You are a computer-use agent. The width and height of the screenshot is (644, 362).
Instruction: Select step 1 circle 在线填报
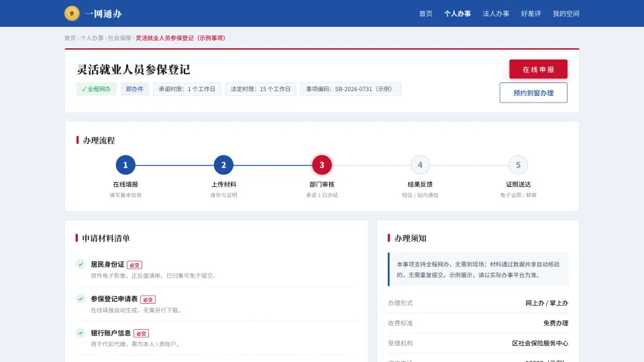[125, 165]
